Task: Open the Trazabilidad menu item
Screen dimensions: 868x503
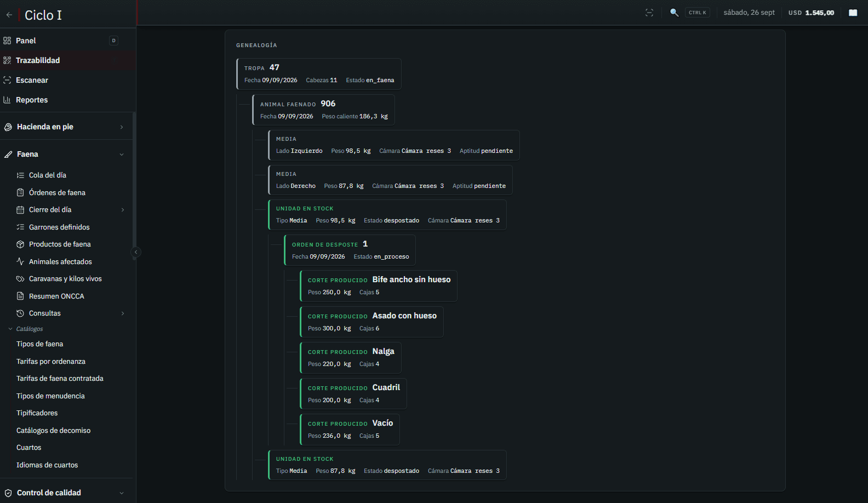Action: click(68, 60)
